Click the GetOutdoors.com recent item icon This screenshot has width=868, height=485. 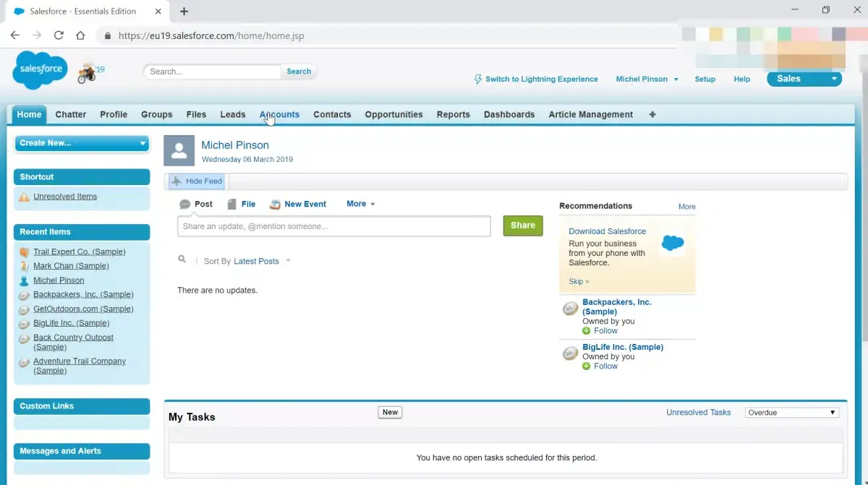pyautogui.click(x=25, y=309)
